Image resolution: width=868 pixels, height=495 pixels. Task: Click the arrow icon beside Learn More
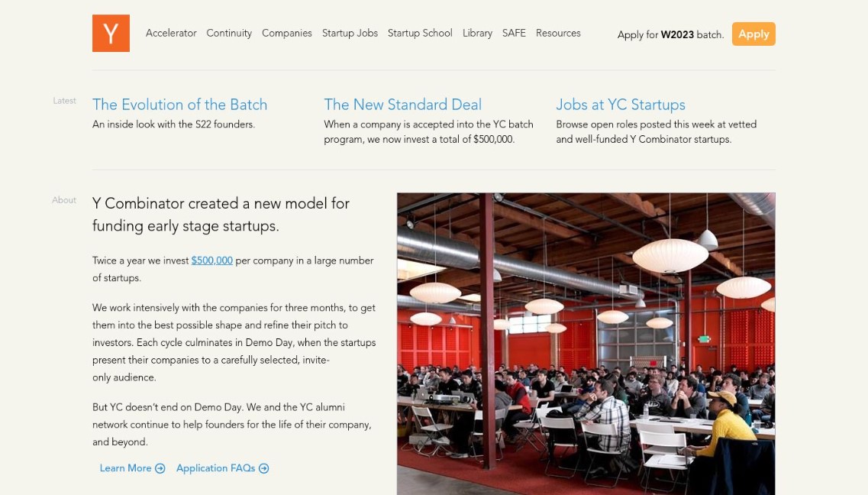point(160,467)
